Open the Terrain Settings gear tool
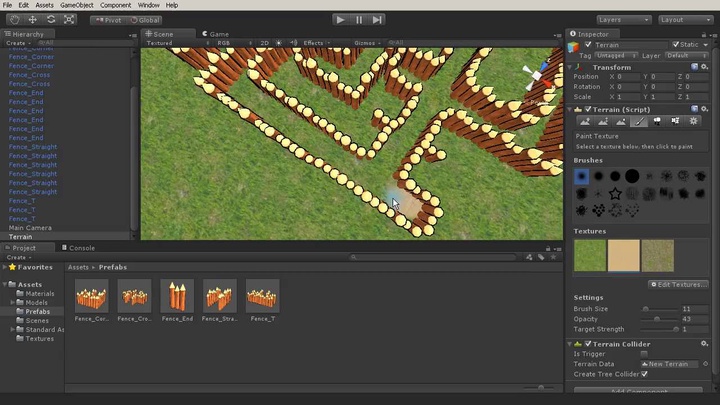720x405 pixels. (x=694, y=121)
